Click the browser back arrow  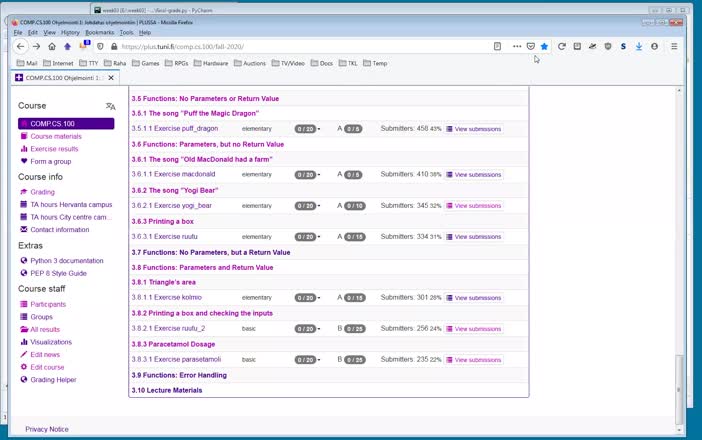pyautogui.click(x=20, y=46)
